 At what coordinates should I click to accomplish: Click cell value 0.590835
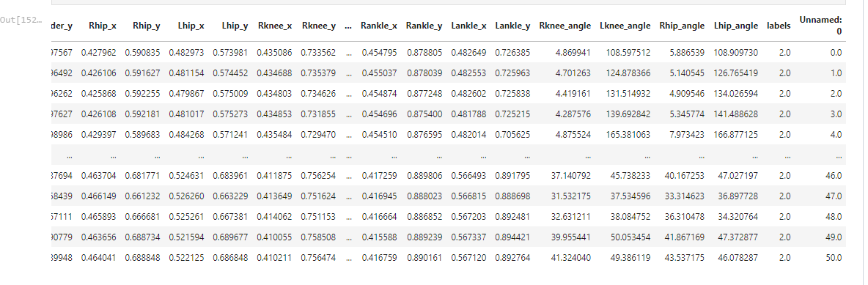pos(142,53)
